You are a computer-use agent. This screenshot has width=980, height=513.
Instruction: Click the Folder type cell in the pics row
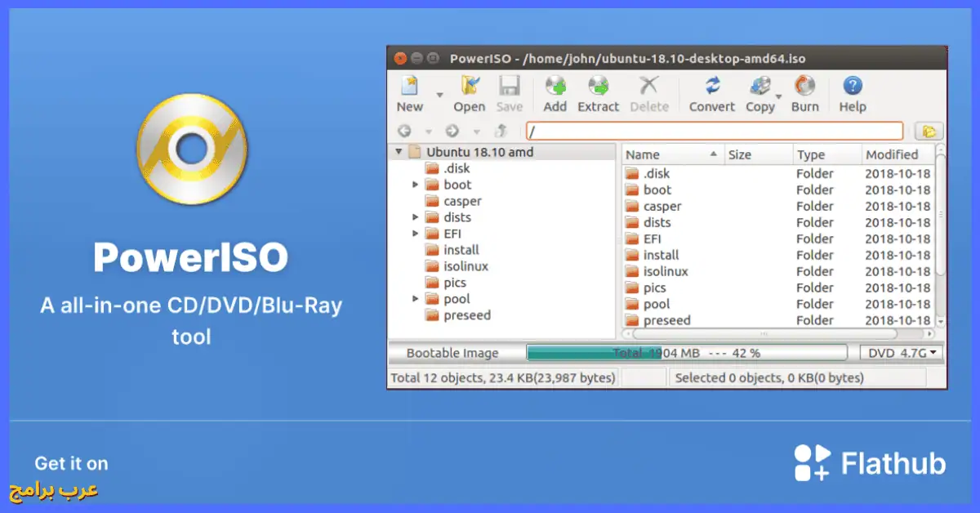coord(815,288)
